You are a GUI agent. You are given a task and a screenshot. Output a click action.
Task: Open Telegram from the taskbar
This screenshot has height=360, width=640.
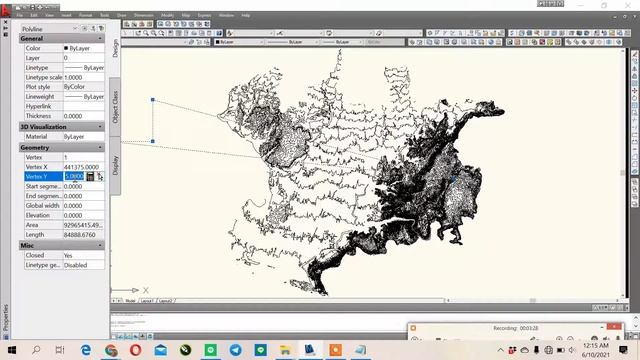236,350
